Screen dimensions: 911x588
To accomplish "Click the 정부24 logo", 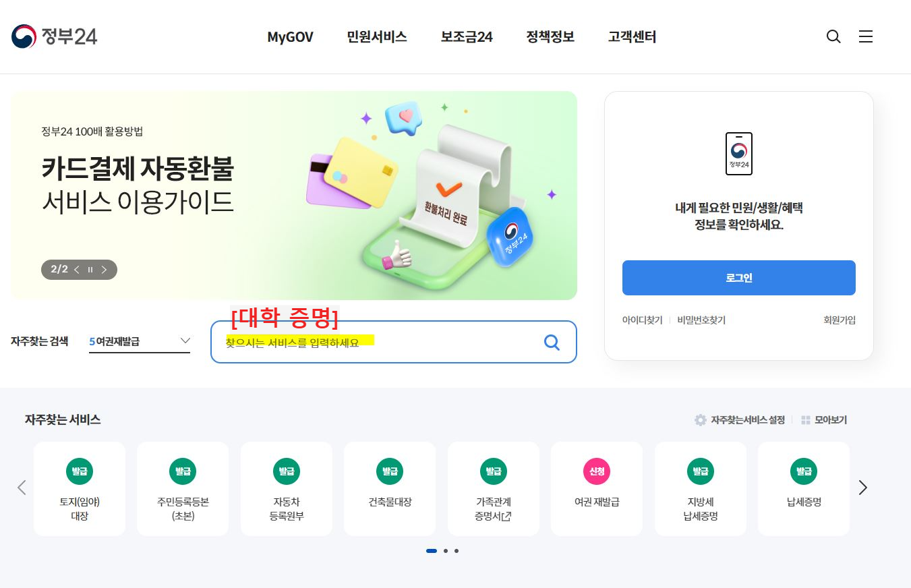I will 55,36.
